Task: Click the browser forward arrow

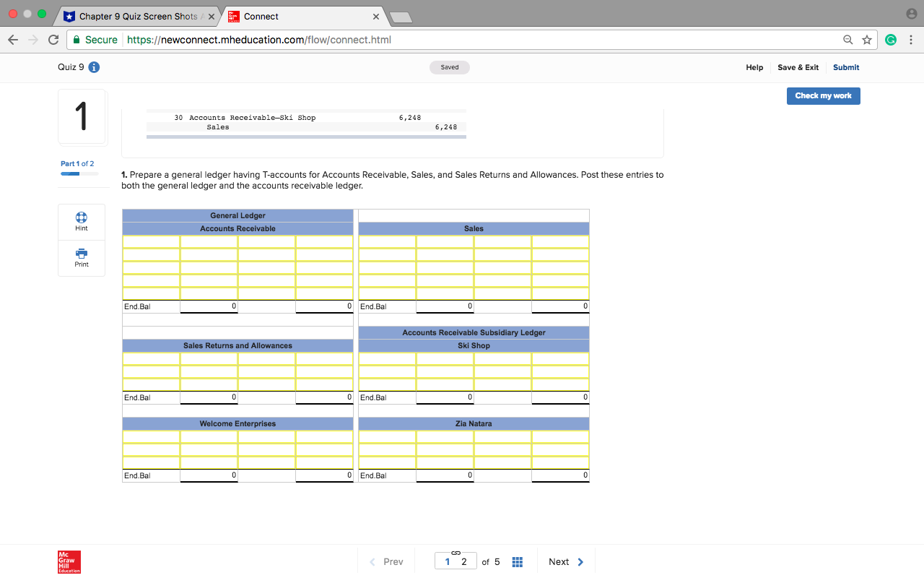Action: coord(33,40)
